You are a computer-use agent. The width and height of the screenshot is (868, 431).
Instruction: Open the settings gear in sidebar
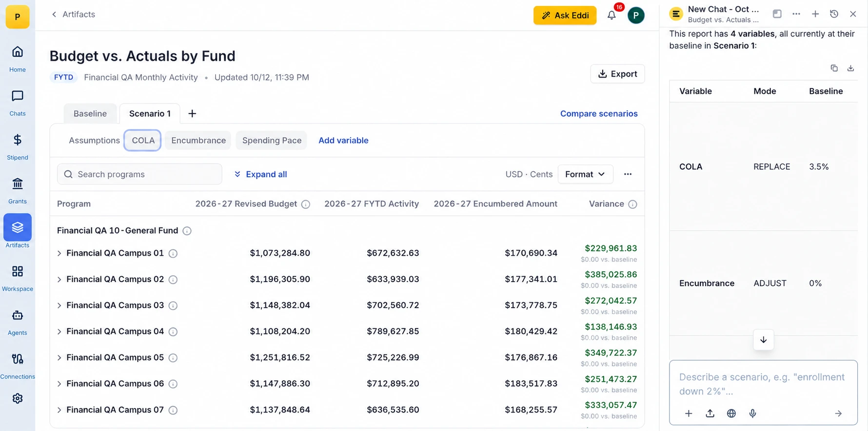click(18, 398)
